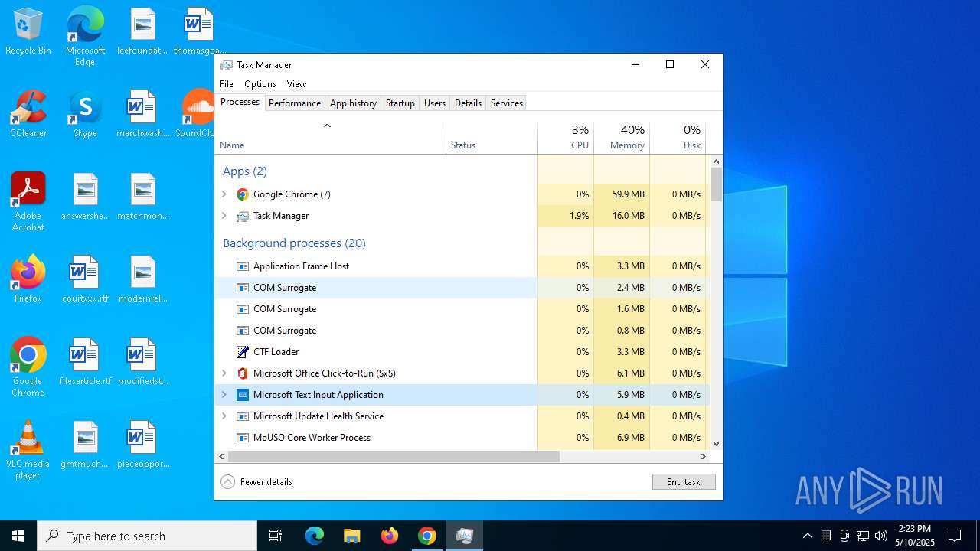
Task: Expand Microsoft Update Health Service row
Action: click(x=224, y=416)
